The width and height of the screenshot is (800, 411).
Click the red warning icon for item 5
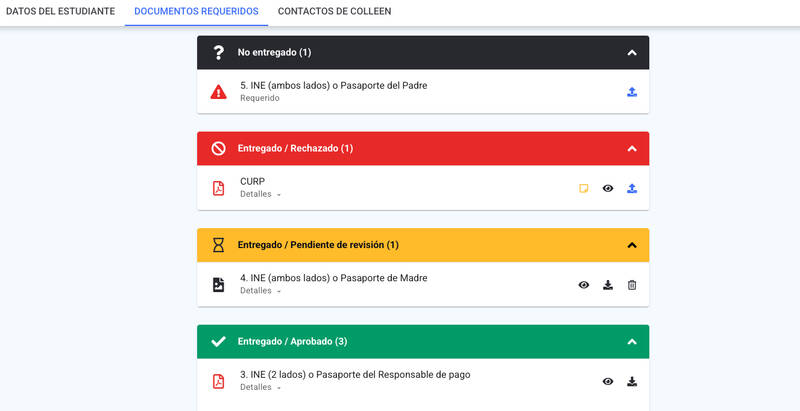pyautogui.click(x=218, y=92)
